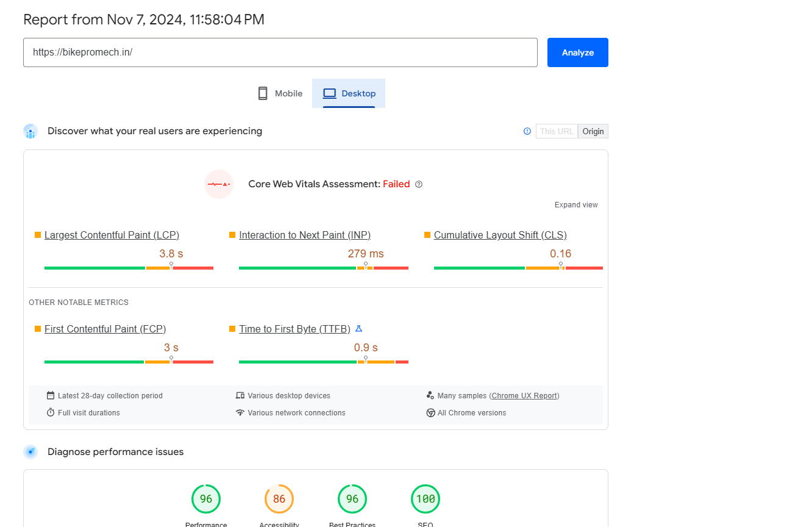The height and width of the screenshot is (527, 812).
Task: Expand the Core Web Vitals view
Action: click(576, 205)
